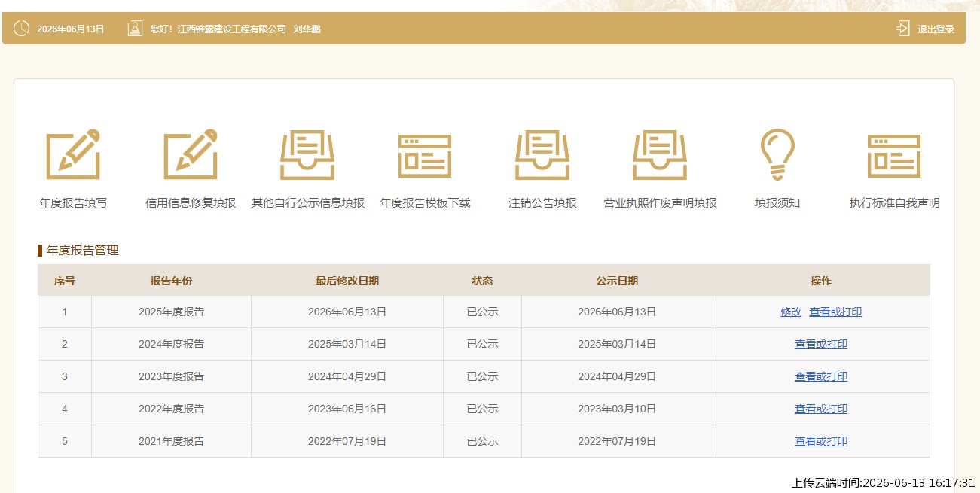Click the 报告年份 column header
Image resolution: width=980 pixels, height=493 pixels.
[171, 281]
